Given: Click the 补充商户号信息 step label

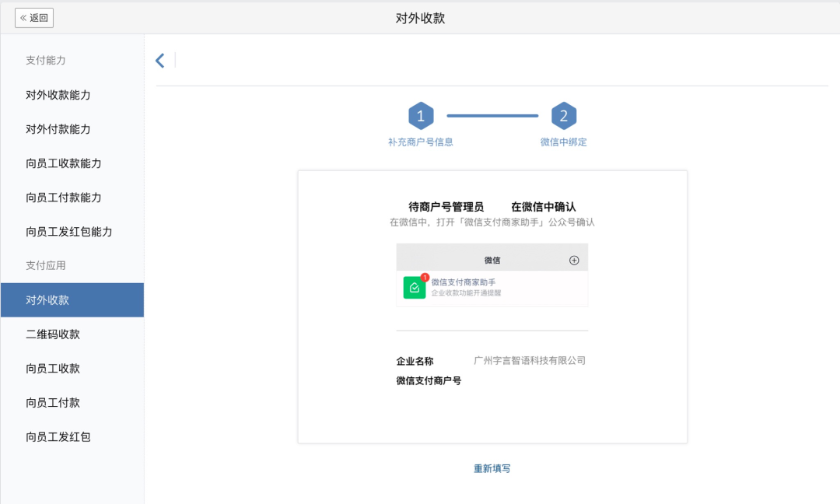Looking at the screenshot, I should coord(421,142).
